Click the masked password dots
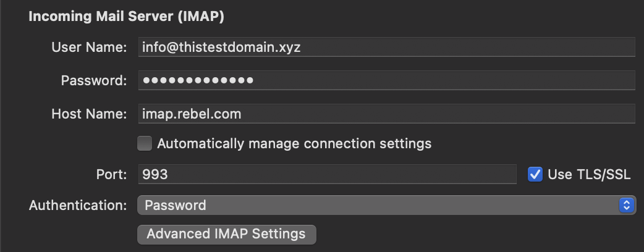 coord(198,80)
